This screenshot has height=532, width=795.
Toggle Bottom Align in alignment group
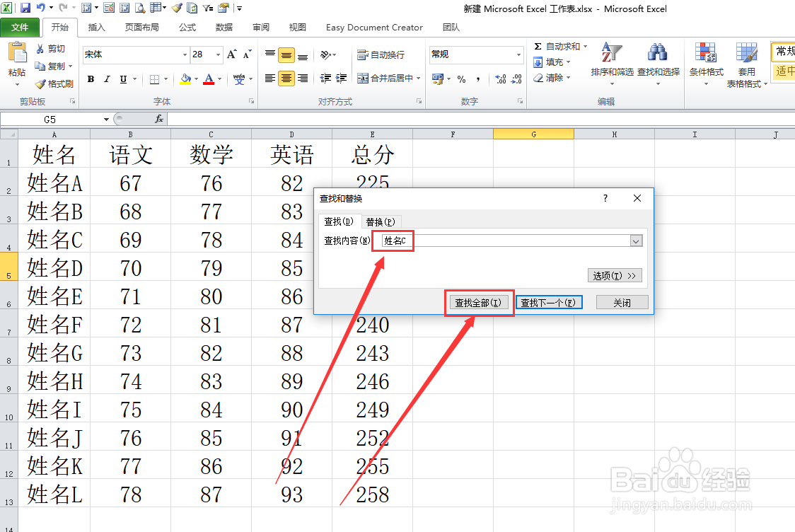[303, 54]
